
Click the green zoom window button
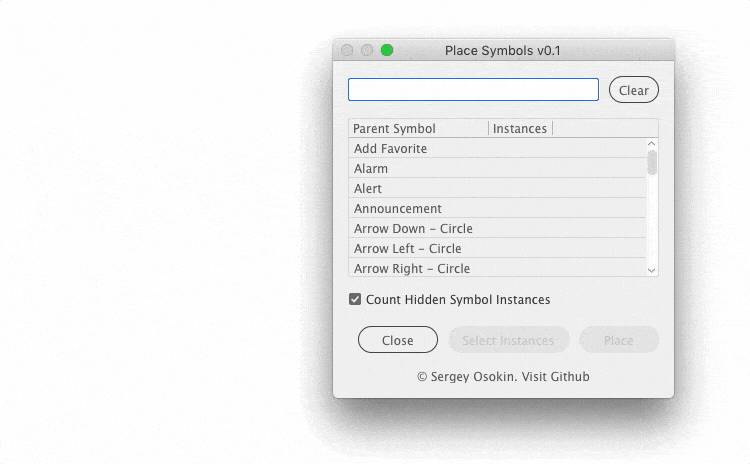387,50
